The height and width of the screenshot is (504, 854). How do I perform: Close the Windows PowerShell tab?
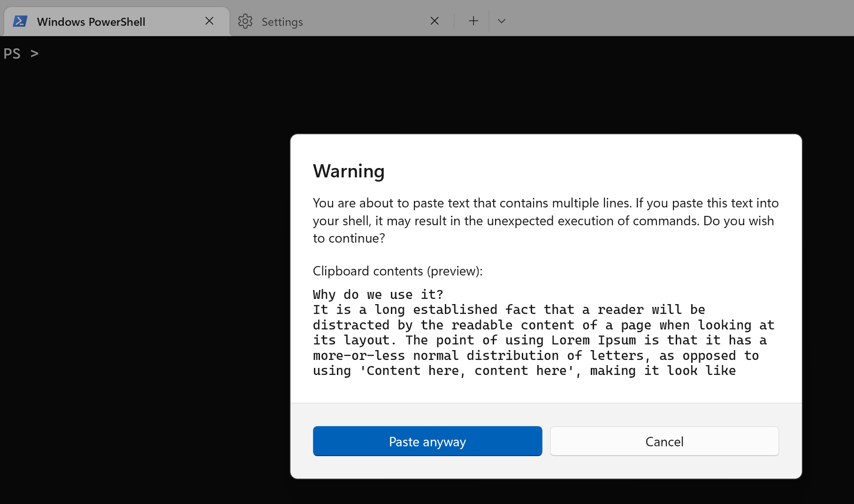pyautogui.click(x=209, y=21)
